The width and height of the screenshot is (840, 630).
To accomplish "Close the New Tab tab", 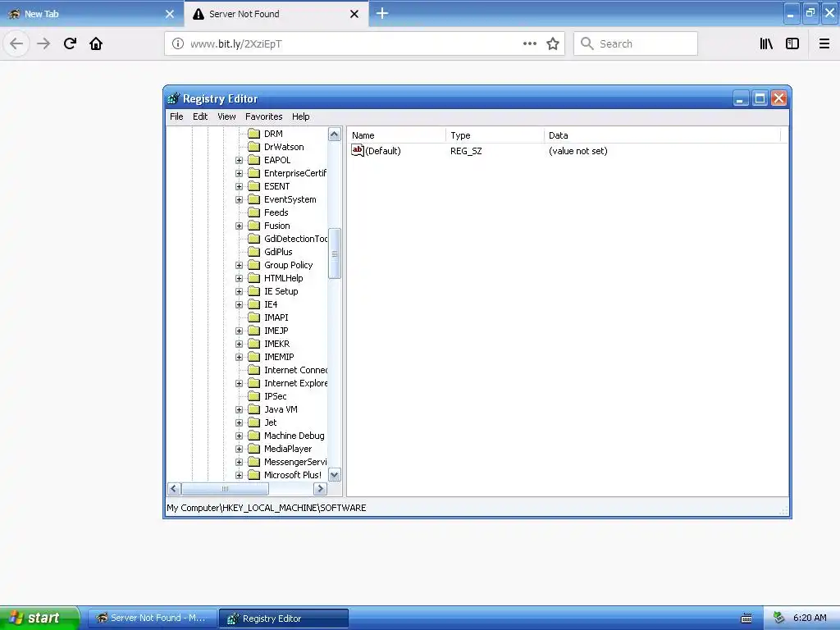I will (169, 14).
